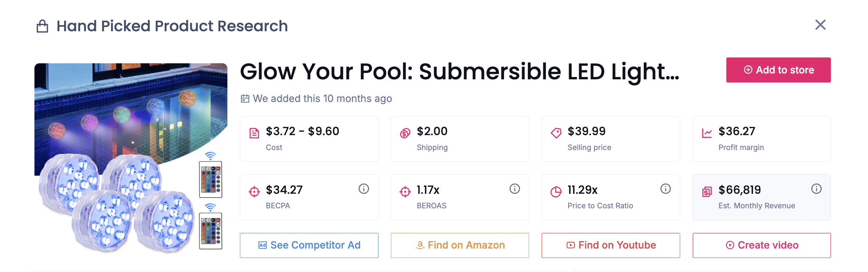Click the shopping bag icon in header

tap(42, 27)
